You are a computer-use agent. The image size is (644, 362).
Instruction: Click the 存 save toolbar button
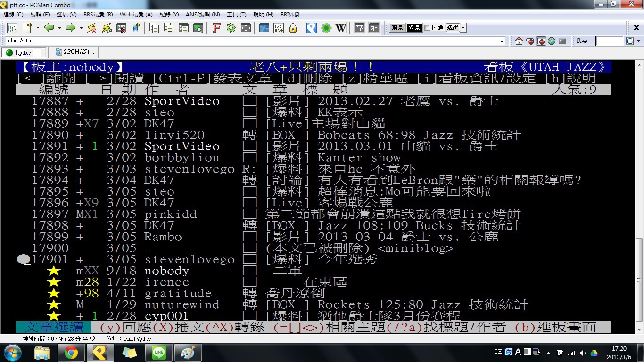[360, 28]
